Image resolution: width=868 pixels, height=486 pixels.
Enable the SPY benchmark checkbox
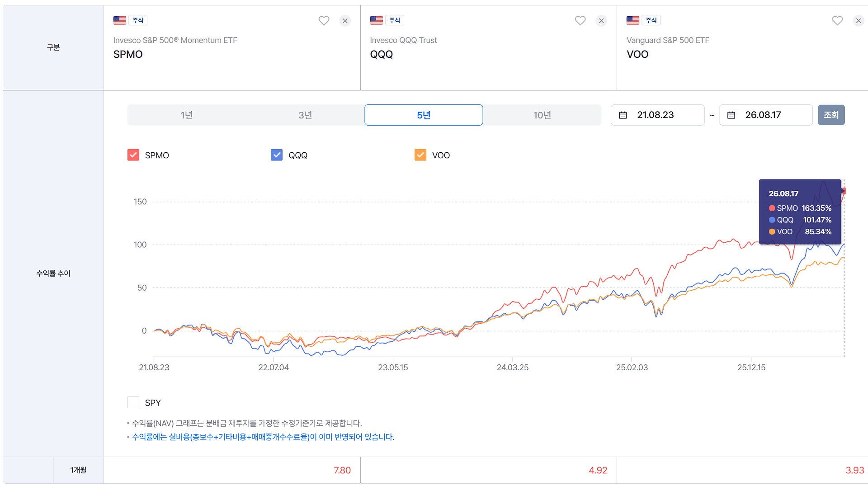pyautogui.click(x=133, y=402)
